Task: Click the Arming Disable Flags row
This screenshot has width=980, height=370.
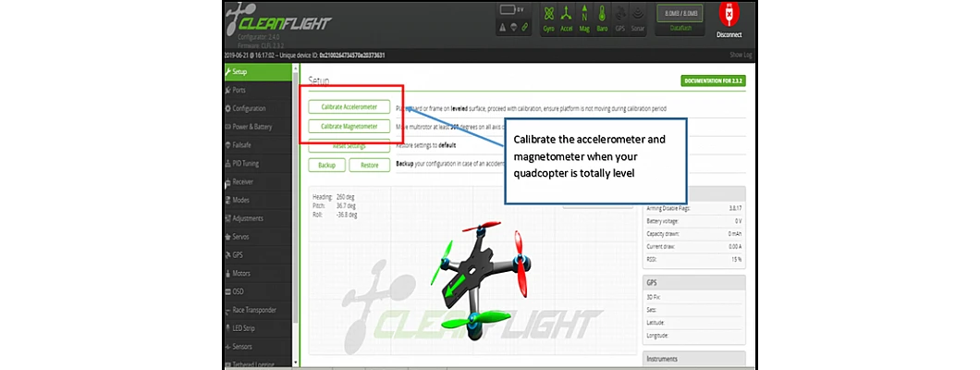Action: click(693, 209)
